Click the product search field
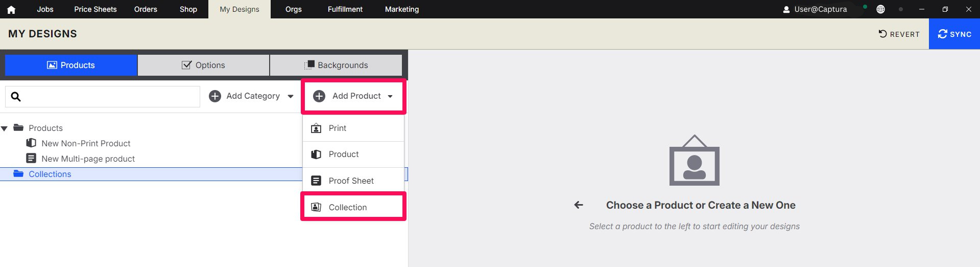The width and height of the screenshot is (980, 267). (x=103, y=97)
